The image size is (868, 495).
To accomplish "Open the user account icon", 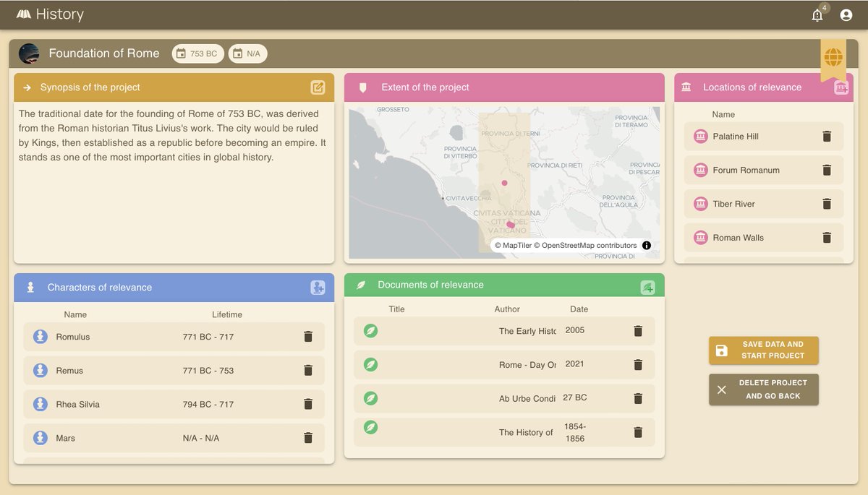I will point(846,14).
